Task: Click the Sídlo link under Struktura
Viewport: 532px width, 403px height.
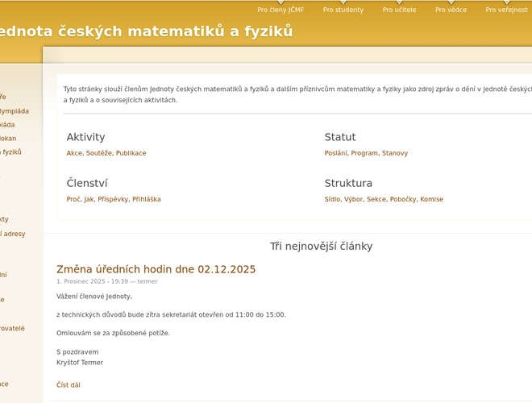Action: point(332,199)
